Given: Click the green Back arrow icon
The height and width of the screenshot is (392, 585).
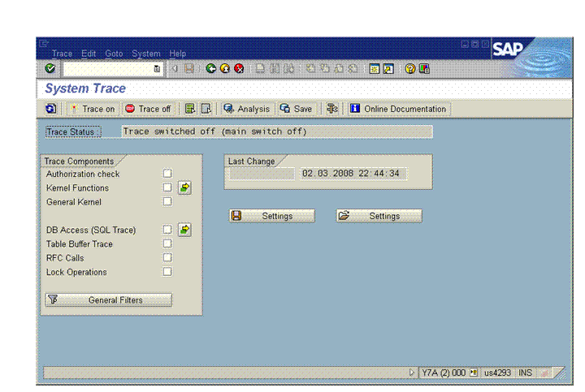Looking at the screenshot, I should pos(211,70).
